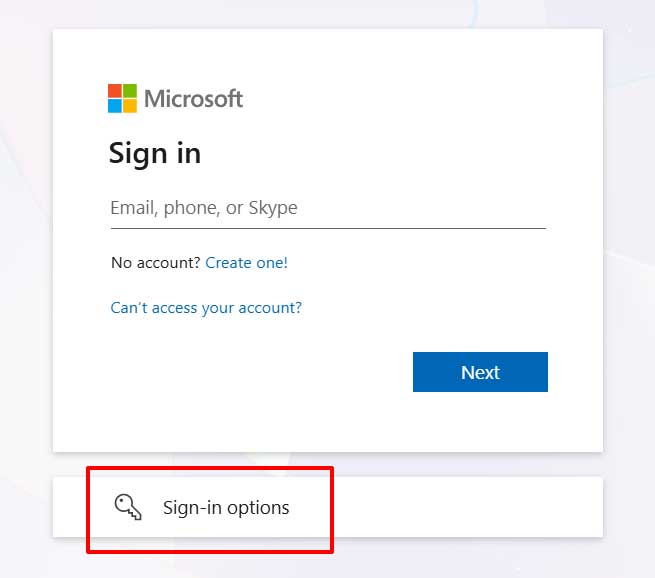Click the underline beneath the email field
Screen dimensions: 655x578
pyautogui.click(x=327, y=228)
